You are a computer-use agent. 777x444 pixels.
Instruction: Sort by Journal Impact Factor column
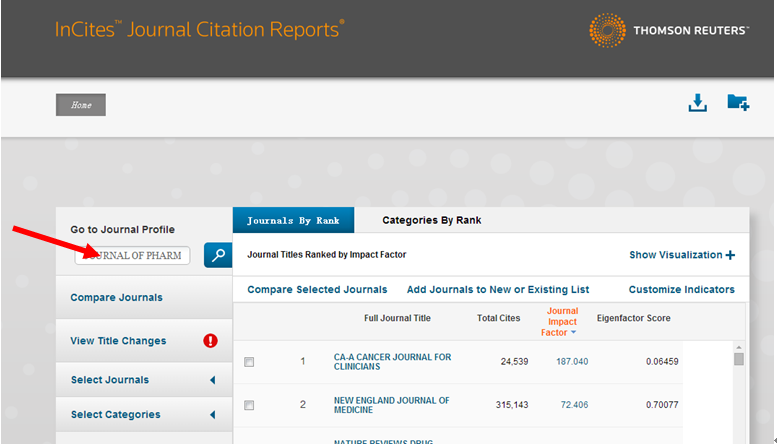click(562, 321)
